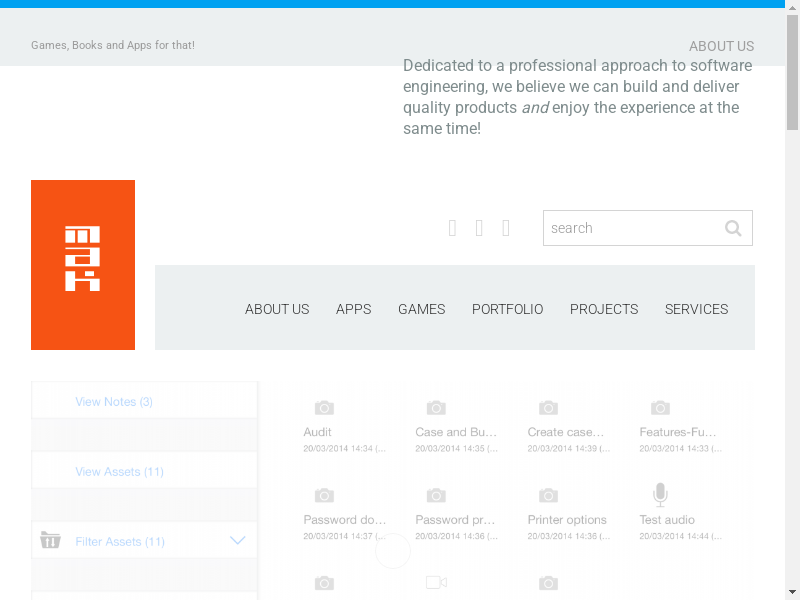This screenshot has width=800, height=600.
Task: Expand the Filter Assets chevron
Action: [x=238, y=541]
